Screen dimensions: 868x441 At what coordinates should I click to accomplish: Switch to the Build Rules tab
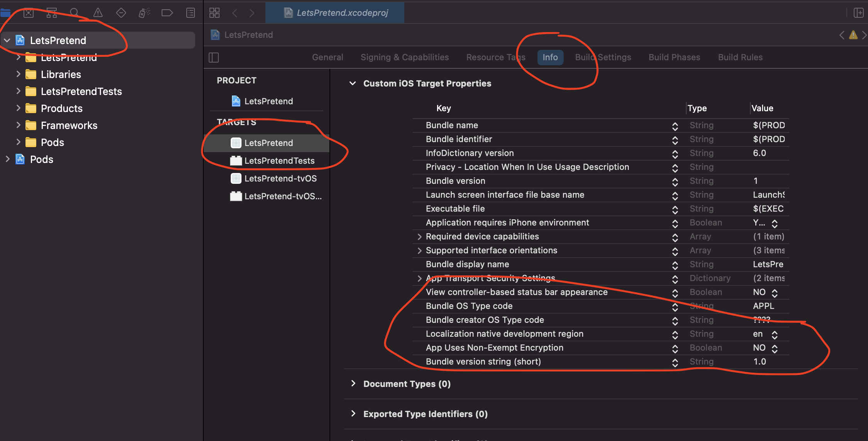coord(740,57)
